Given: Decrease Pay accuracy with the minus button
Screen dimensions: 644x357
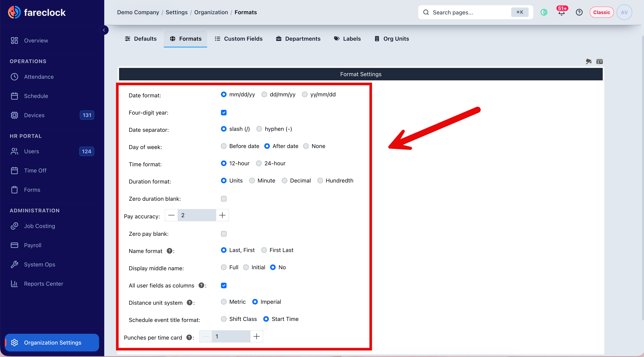Looking at the screenshot, I should point(171,215).
